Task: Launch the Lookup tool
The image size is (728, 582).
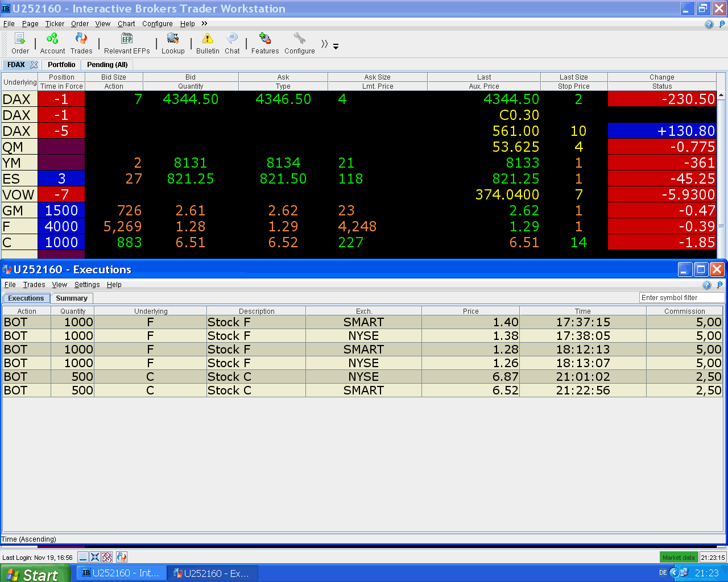Action: [173, 39]
